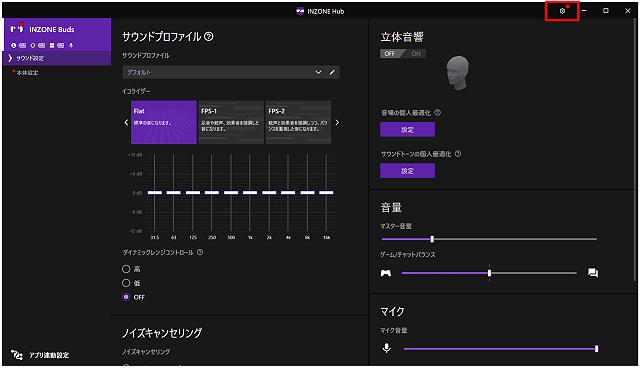
Task: Select the Flat equalizer preset
Action: tap(164, 122)
